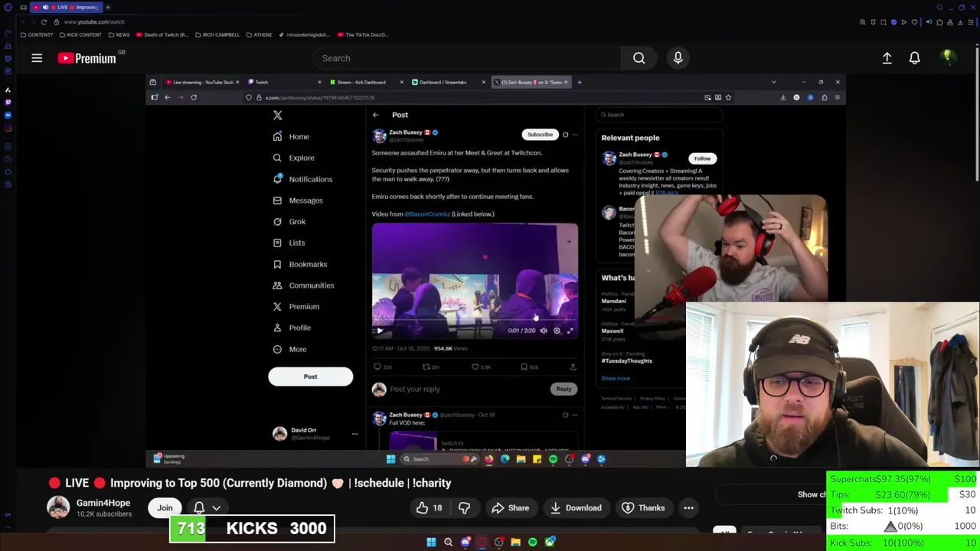Open Grok in the X sidebar
The image size is (980, 551).
(289, 222)
